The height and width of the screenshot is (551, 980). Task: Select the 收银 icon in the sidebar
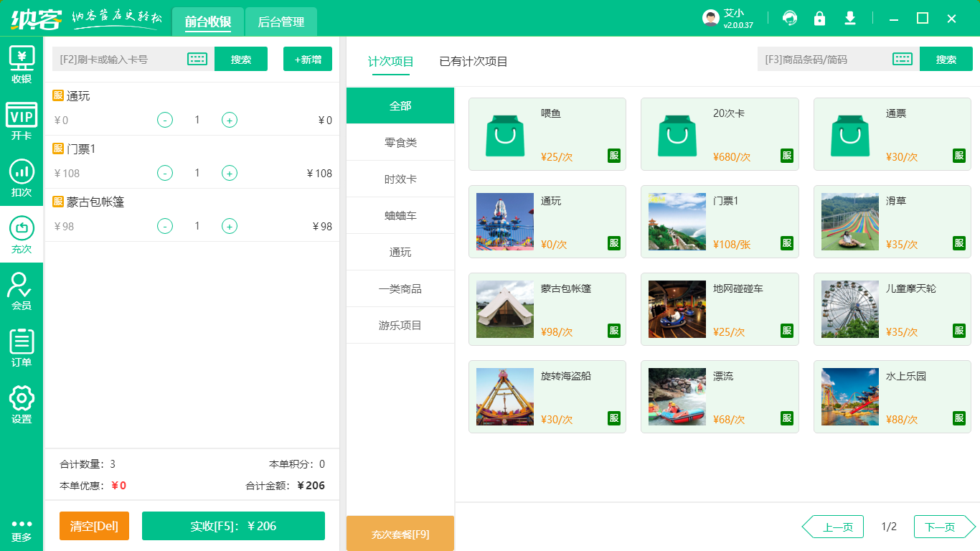pyautogui.click(x=21, y=65)
